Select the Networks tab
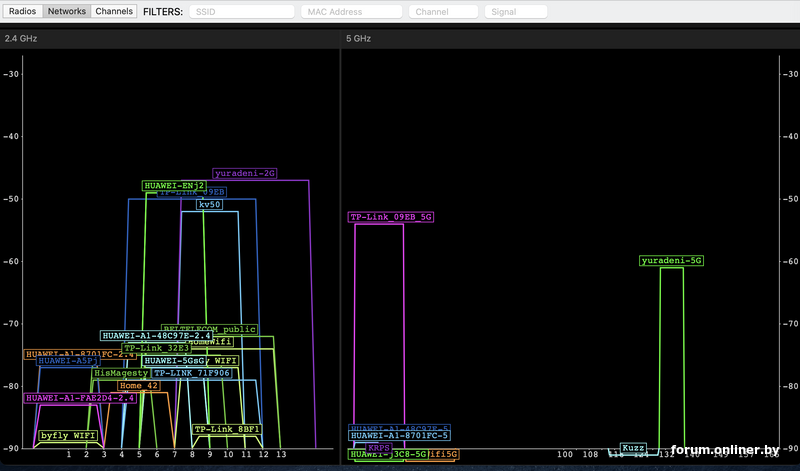The image size is (800, 471). click(67, 12)
